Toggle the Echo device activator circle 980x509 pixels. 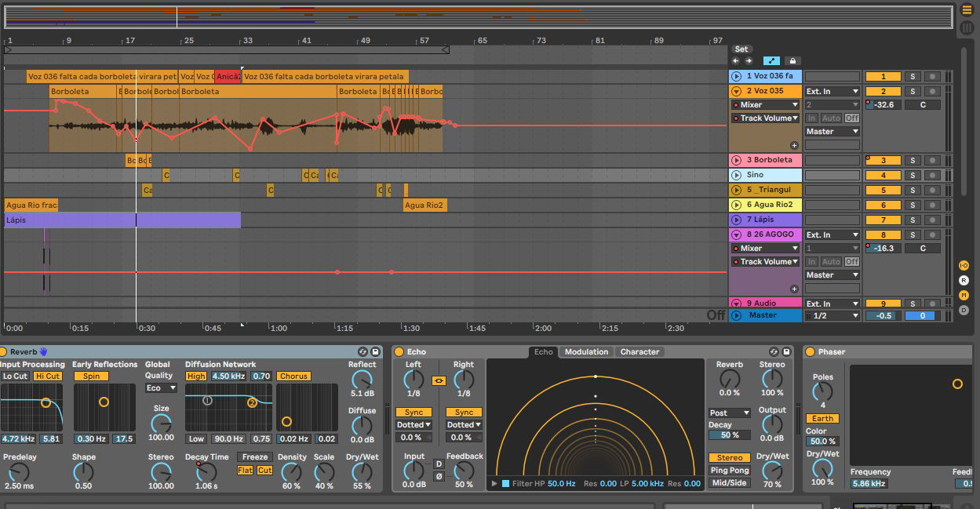click(399, 352)
